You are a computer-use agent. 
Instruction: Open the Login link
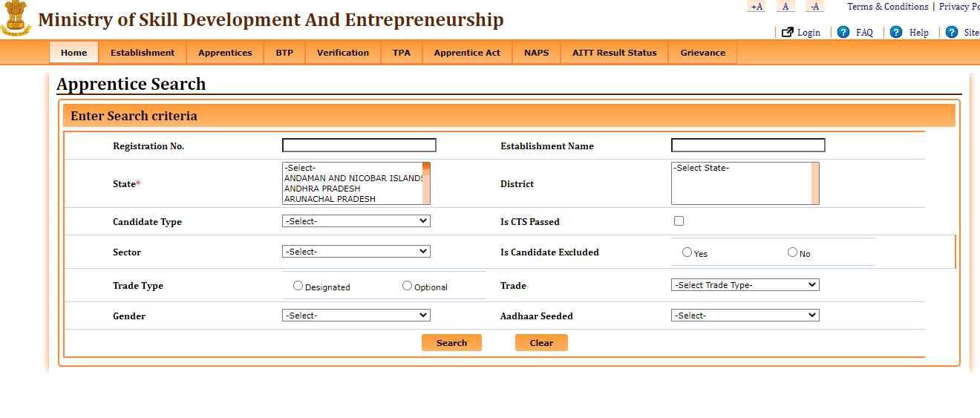pos(808,33)
